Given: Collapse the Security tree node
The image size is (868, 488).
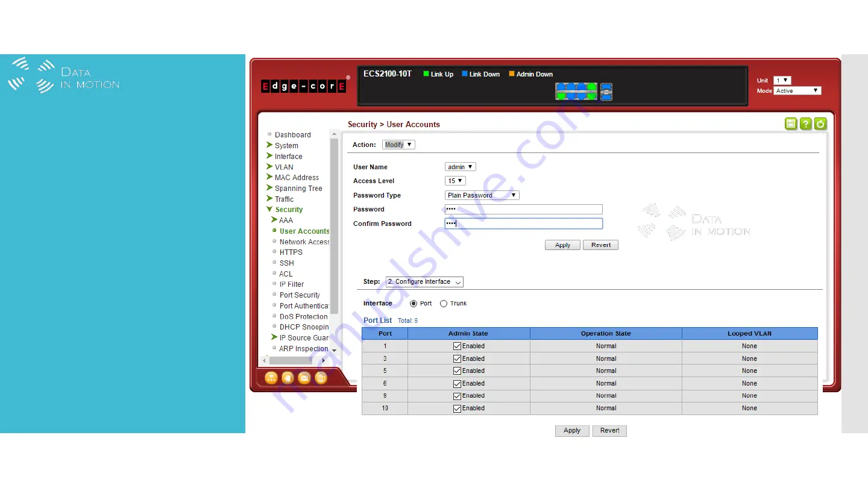Looking at the screenshot, I should (x=269, y=210).
